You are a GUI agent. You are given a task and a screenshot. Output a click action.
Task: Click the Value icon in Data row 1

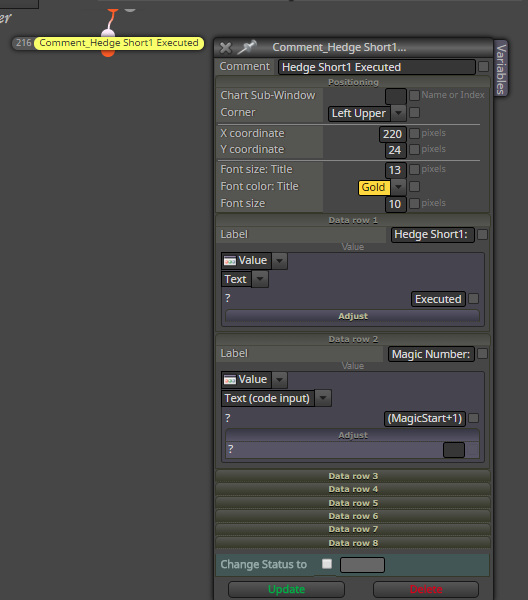[230, 261]
